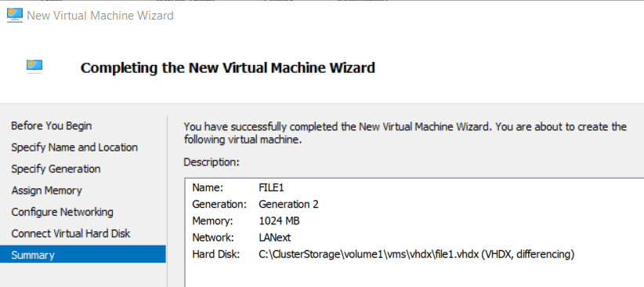Click the Hard Disk label in the summary
The height and width of the screenshot is (287, 644).
[215, 255]
